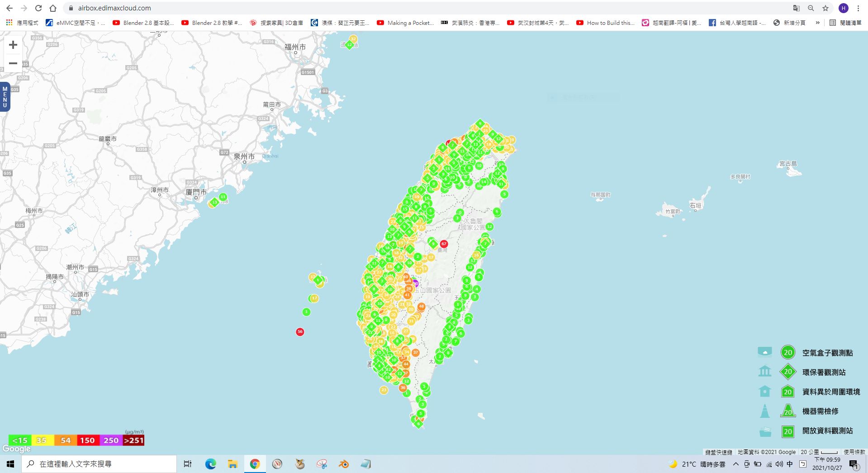Go back to the previous page
The height and width of the screenshot is (473, 868).
[9, 8]
